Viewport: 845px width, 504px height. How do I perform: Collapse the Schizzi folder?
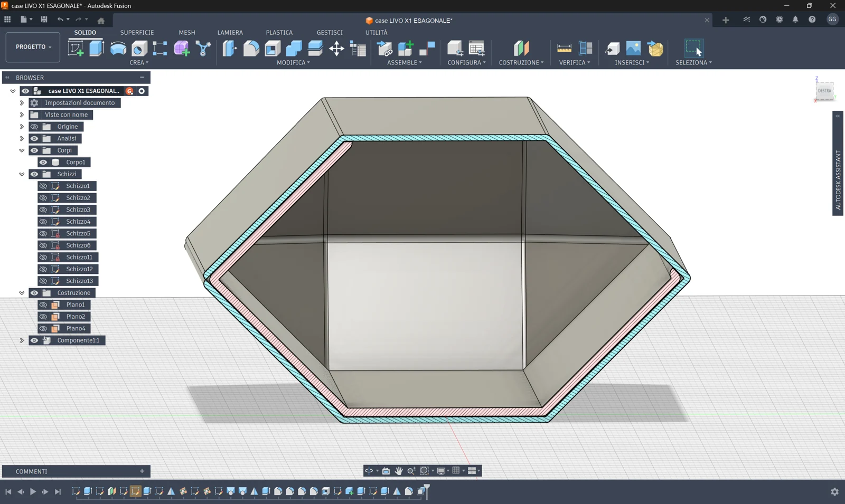point(22,174)
